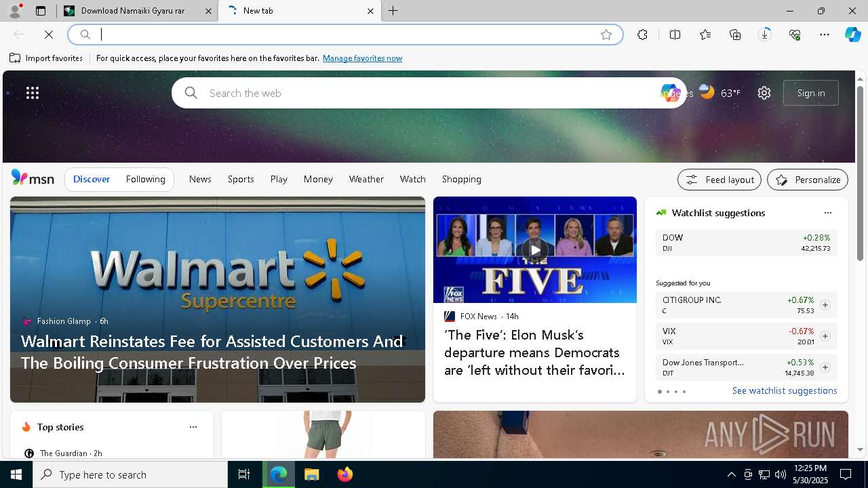
Task: Open Microsoft Edge from taskbar
Action: point(279,474)
